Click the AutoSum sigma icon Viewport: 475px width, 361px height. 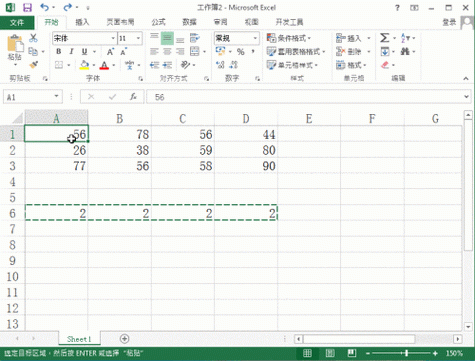[384, 38]
